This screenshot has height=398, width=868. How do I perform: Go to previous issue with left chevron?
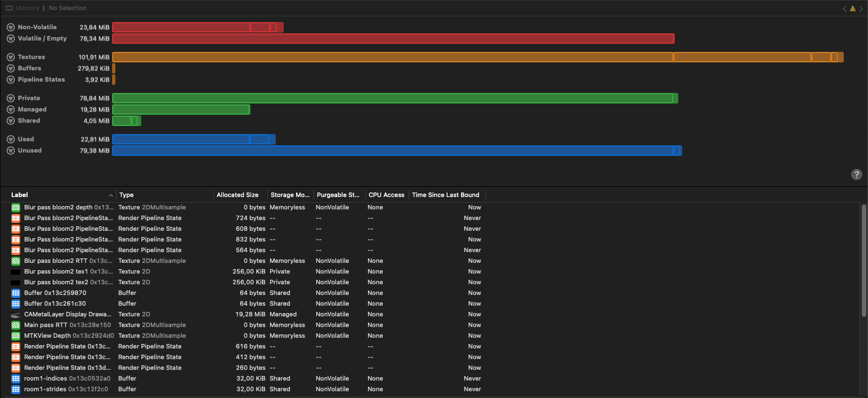tap(844, 8)
